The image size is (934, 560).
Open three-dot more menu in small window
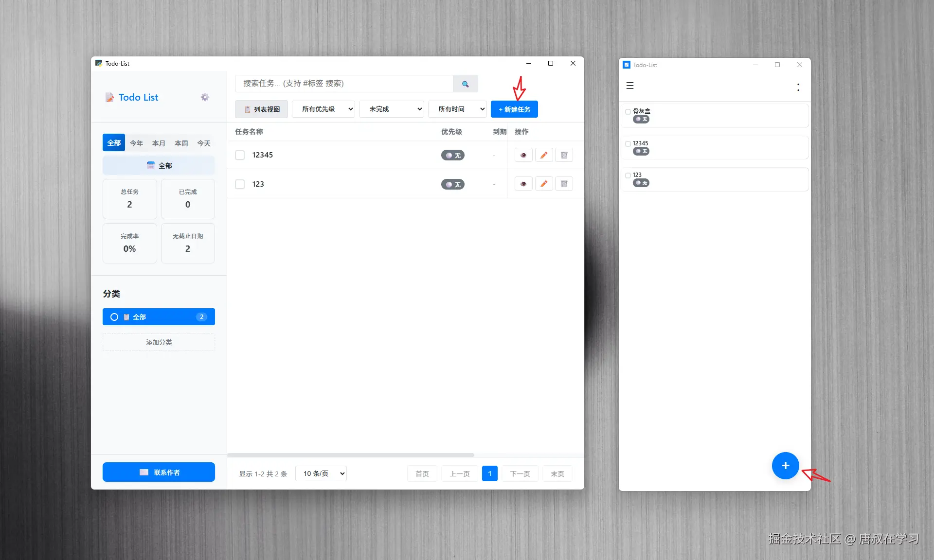click(798, 87)
